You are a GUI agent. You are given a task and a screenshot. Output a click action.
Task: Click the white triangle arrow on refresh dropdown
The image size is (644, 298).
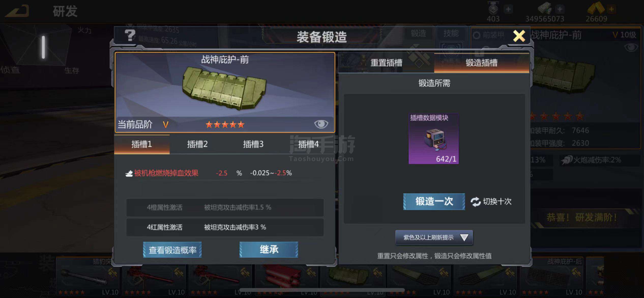(x=464, y=238)
